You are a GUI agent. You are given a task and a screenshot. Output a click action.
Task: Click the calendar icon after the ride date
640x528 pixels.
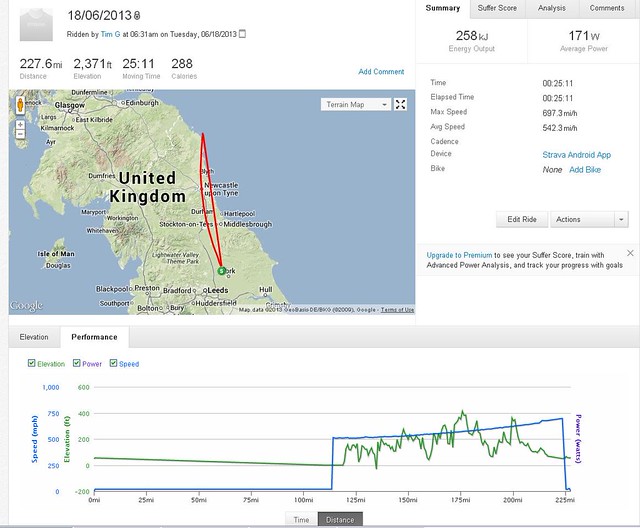click(242, 33)
